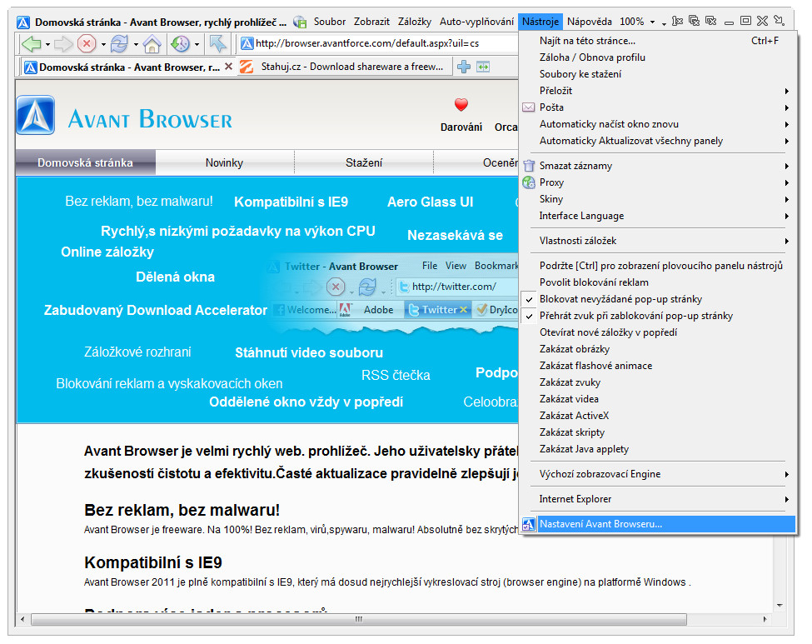812x644 pixels.
Task: Stop page loading with the red X icon
Action: click(x=87, y=43)
